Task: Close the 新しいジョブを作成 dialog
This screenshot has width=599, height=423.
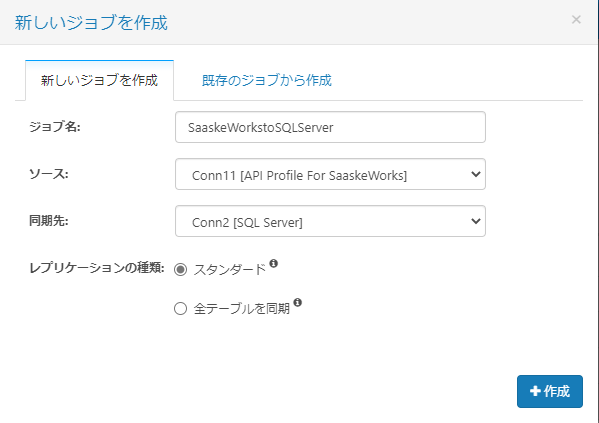Action: click(576, 19)
